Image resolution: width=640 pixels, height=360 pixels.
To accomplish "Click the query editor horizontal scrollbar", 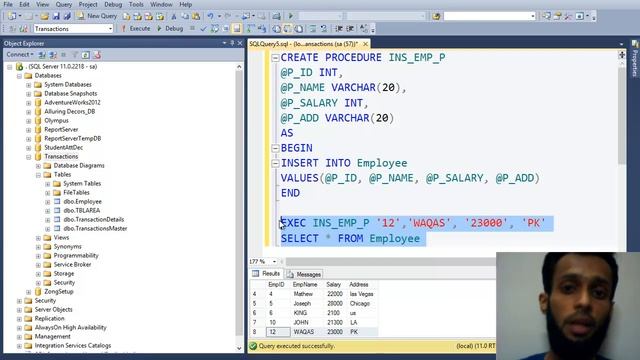I will tap(390, 261).
